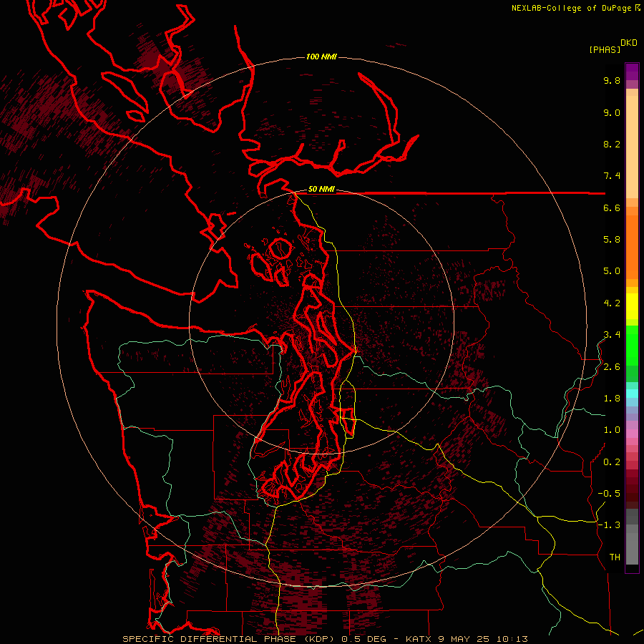Image resolution: width=644 pixels, height=644 pixels.
Task: Click the 100 NMI range ring label
Action: (x=321, y=57)
